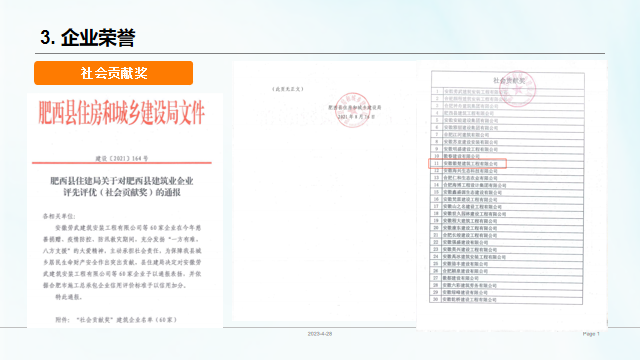Click the 特此通报 closing line
The image size is (640, 360).
(69, 297)
